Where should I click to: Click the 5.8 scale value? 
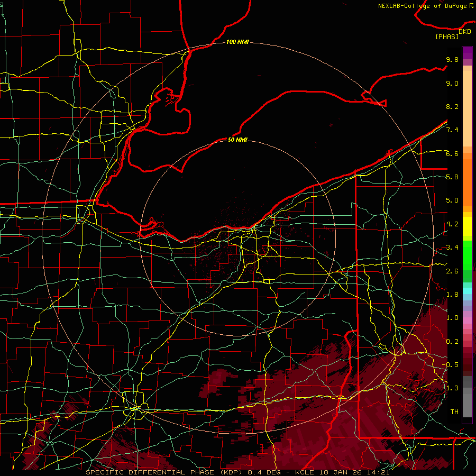[x=452, y=177]
